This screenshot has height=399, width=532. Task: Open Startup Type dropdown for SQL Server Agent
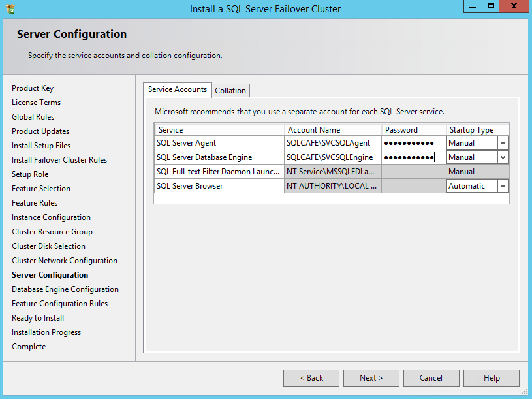pyautogui.click(x=503, y=143)
